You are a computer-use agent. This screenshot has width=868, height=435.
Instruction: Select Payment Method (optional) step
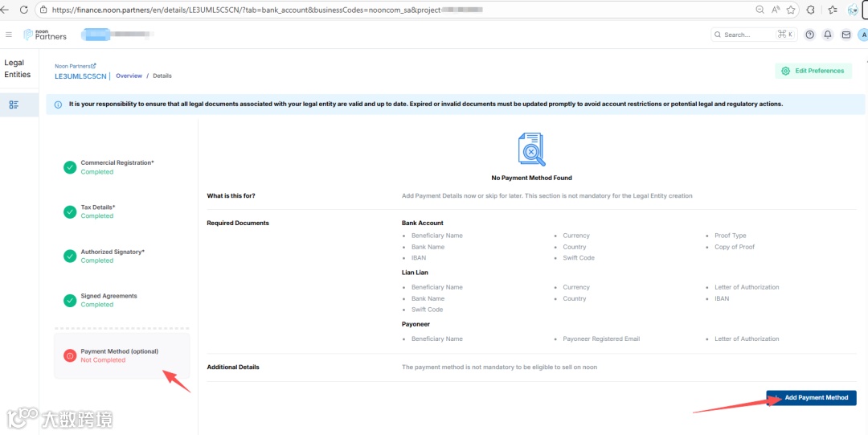tap(122, 355)
